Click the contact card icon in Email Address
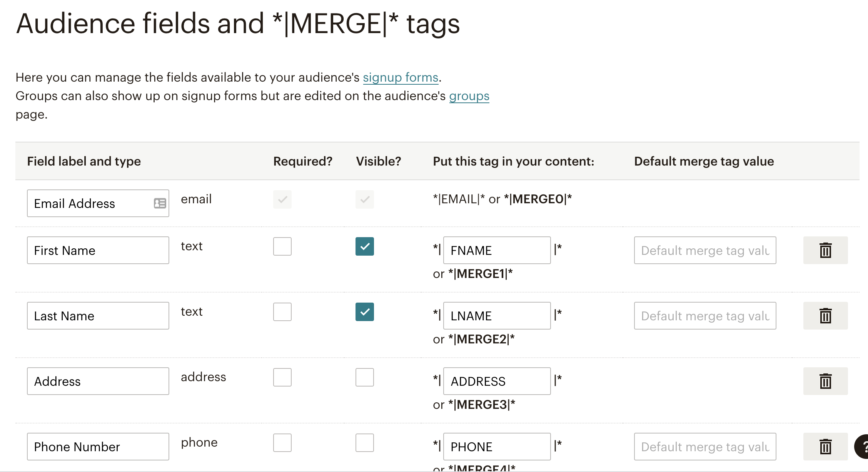The height and width of the screenshot is (472, 868). (160, 203)
